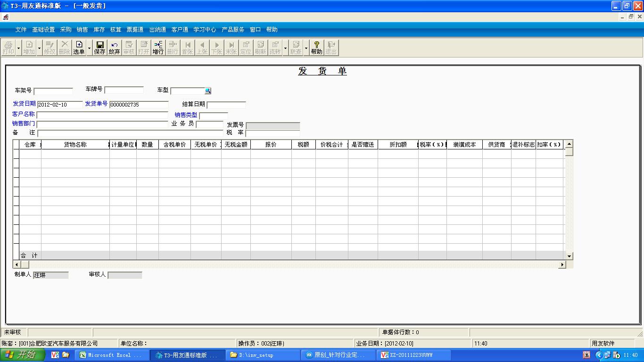Click the 打印 (Print) toolbar icon
Image resolution: width=644 pixels, height=362 pixels.
[x=8, y=48]
